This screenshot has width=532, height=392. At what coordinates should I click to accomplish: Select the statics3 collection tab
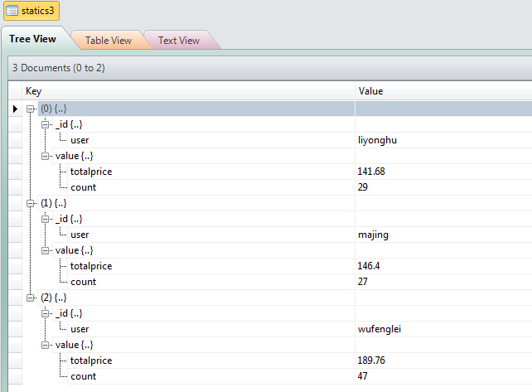coord(31,11)
